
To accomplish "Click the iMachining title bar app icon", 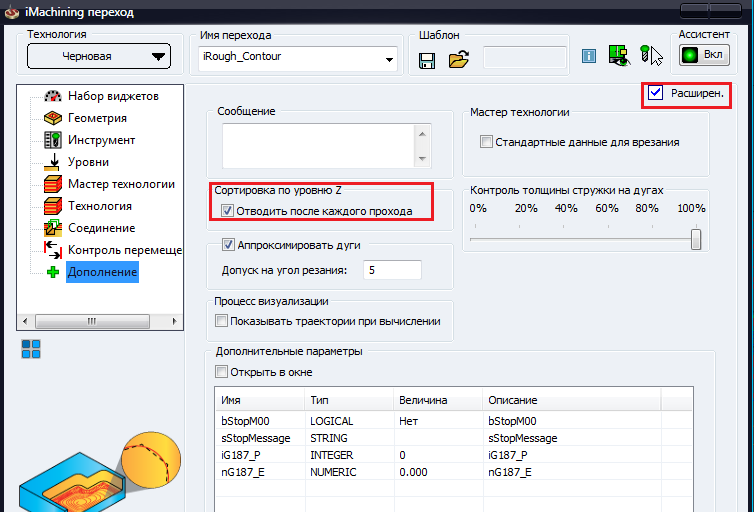I will 13,12.
